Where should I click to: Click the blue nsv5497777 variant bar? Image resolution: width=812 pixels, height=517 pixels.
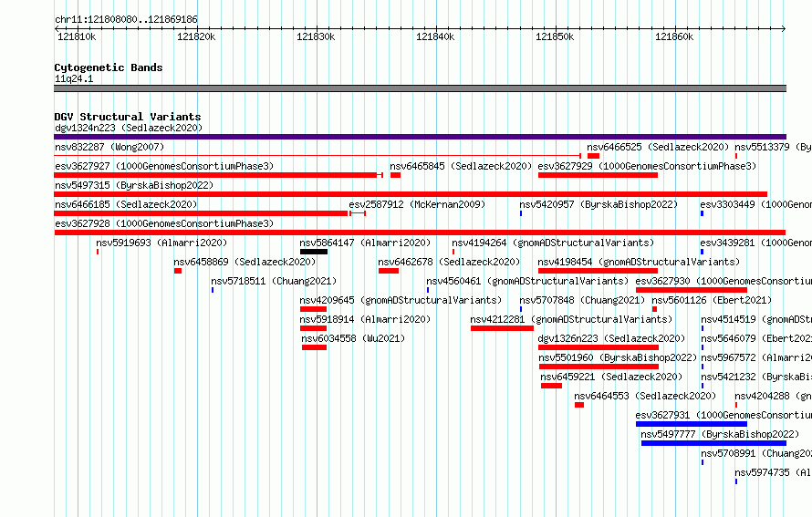click(713, 443)
